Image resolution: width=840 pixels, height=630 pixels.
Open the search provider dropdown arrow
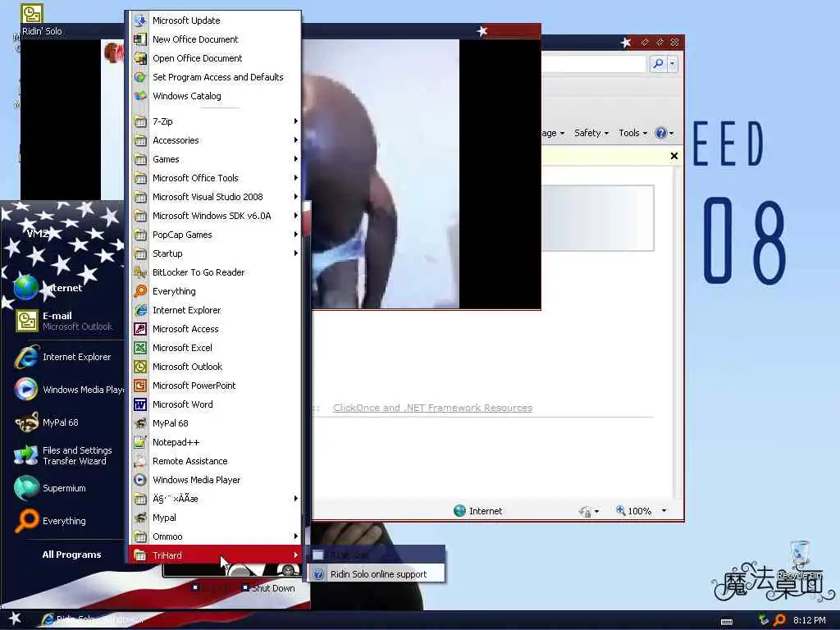click(x=673, y=64)
